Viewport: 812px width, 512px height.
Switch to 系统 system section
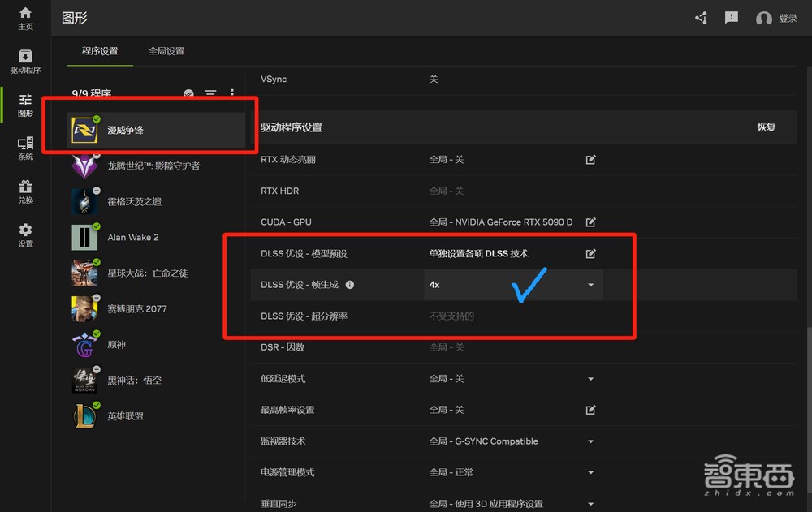(x=25, y=146)
